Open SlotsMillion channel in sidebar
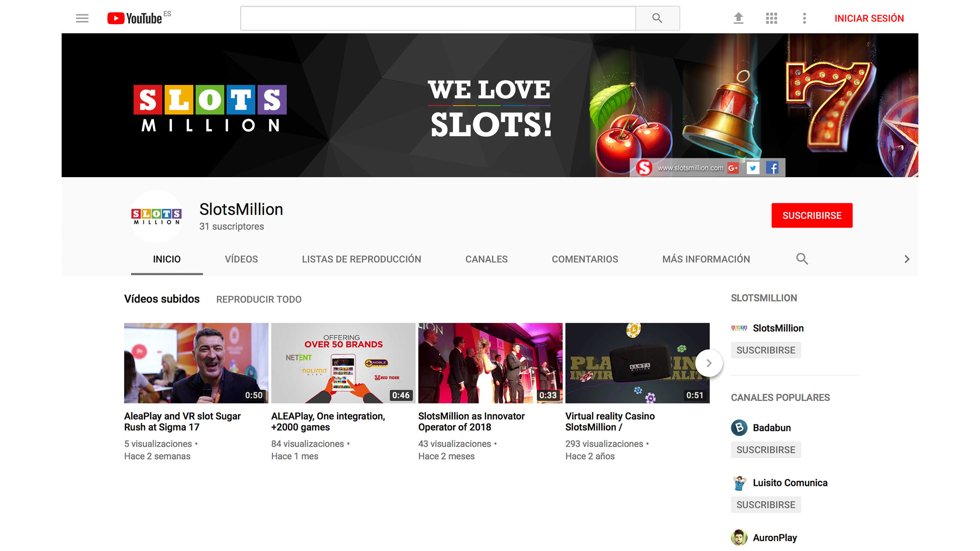Image resolution: width=980 pixels, height=551 pixels. click(778, 328)
